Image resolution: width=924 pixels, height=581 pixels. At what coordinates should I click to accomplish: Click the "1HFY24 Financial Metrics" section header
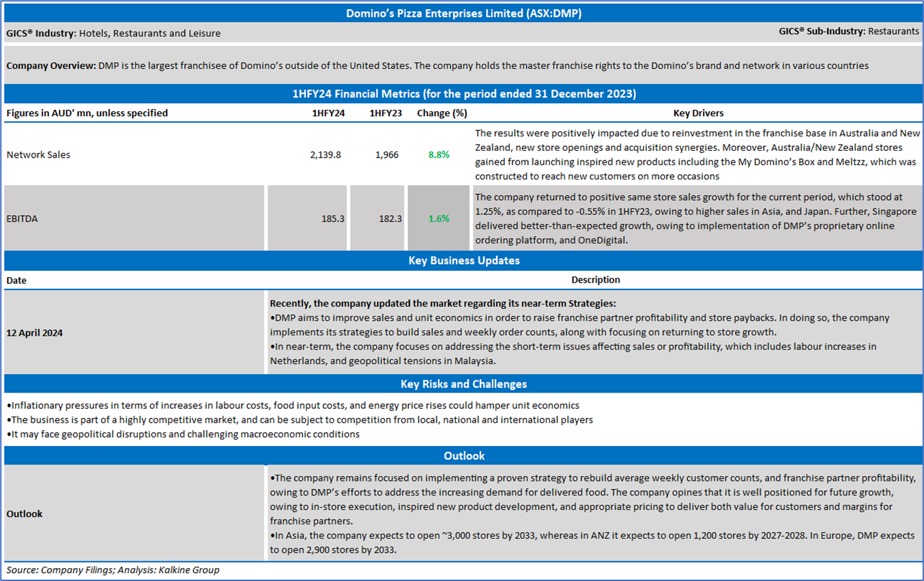(x=463, y=94)
